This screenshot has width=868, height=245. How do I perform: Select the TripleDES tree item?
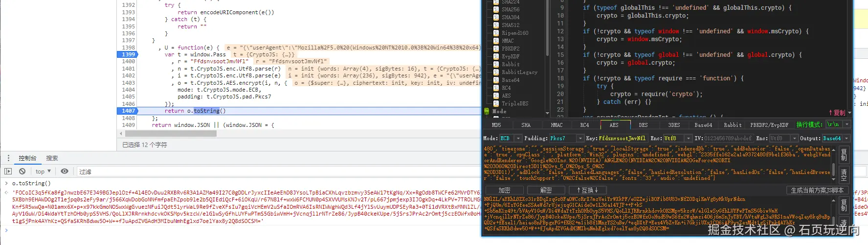click(x=515, y=103)
